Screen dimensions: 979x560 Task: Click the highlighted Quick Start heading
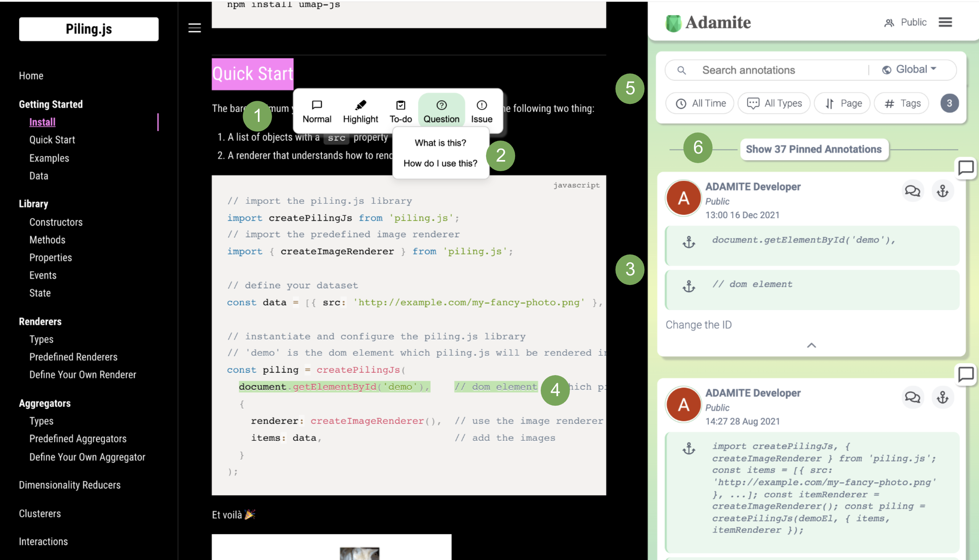[x=253, y=74]
